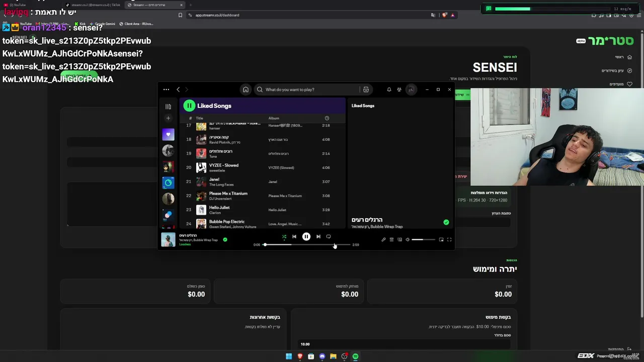This screenshot has height=362, width=644.
Task: Pause playback in the Spotify player bar
Action: (306, 236)
